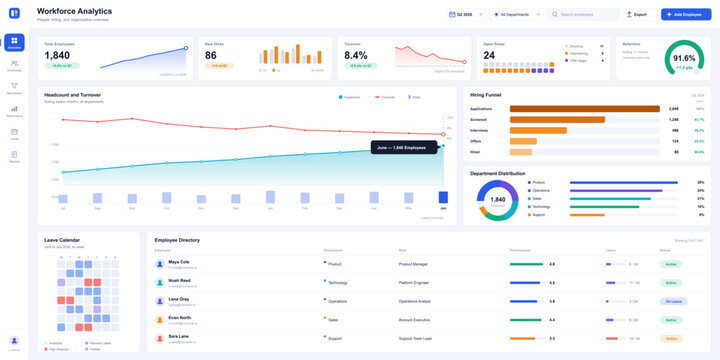The width and height of the screenshot is (720, 360).
Task: Click the highlighted Jun hires bar
Action: (443, 197)
